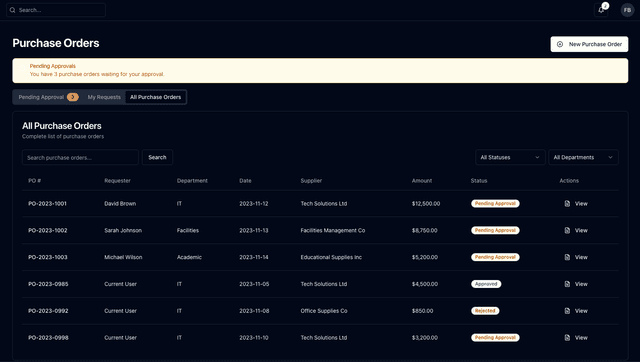Click document icon for PO-2023-1002
This screenshot has width=640, height=362.
567,230
